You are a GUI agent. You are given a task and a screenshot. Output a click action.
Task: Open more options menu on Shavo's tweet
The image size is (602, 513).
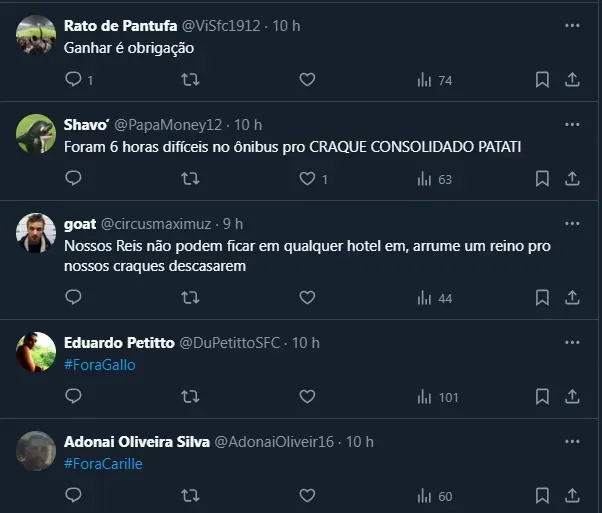[x=572, y=125]
